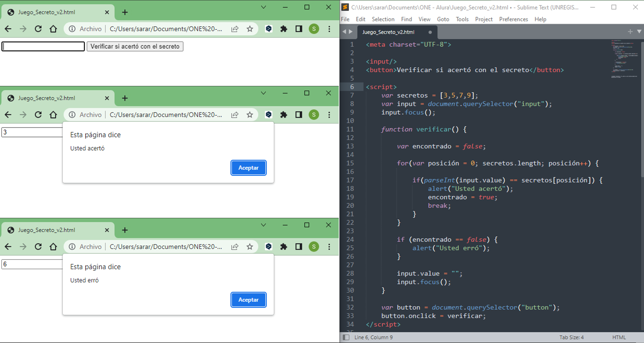
Task: Expand tab search chevron in top browser
Action: (x=263, y=7)
